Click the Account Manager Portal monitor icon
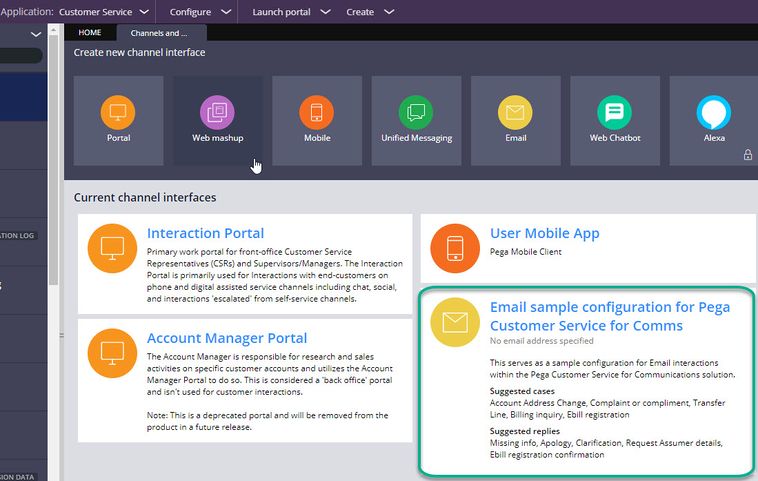This screenshot has width=758, height=481. coord(112,353)
